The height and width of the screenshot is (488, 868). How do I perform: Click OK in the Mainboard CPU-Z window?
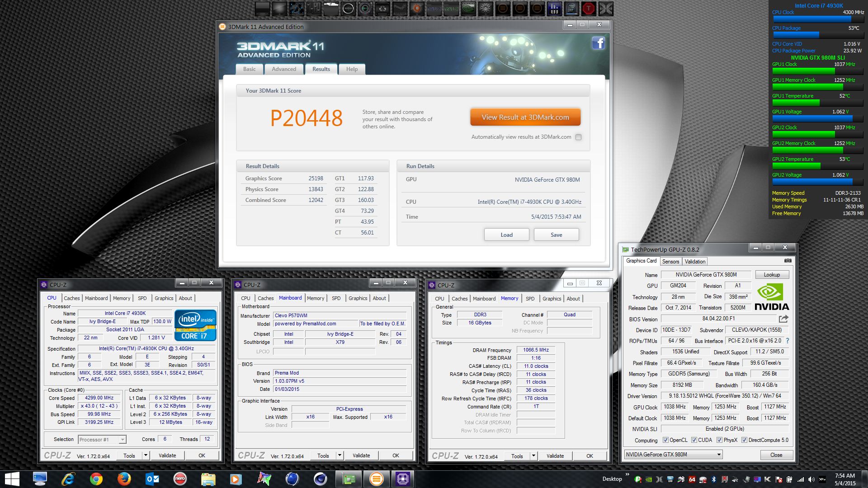click(x=396, y=455)
